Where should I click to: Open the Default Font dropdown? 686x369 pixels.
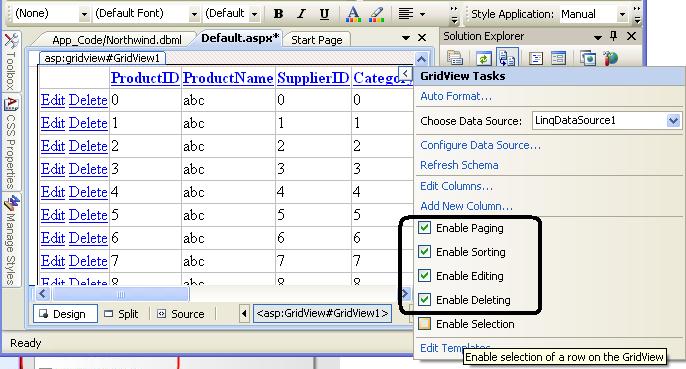point(194,14)
